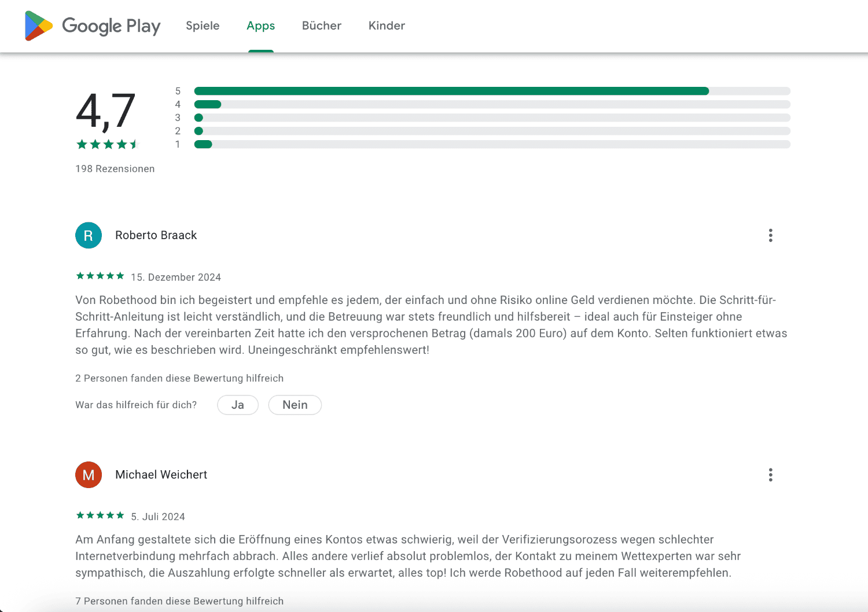
Task: Click the 198 Rezensionen count text
Action: pyautogui.click(x=115, y=168)
